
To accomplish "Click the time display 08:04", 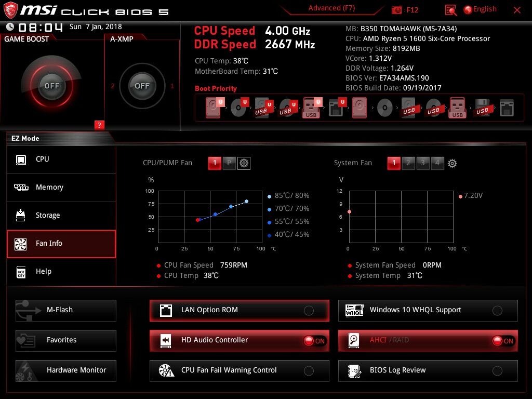I will (x=41, y=27).
